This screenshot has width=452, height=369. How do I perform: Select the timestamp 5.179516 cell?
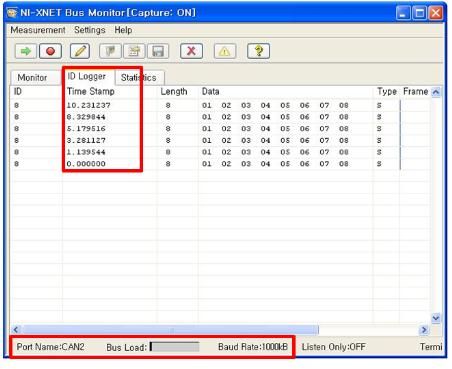pyautogui.click(x=86, y=129)
